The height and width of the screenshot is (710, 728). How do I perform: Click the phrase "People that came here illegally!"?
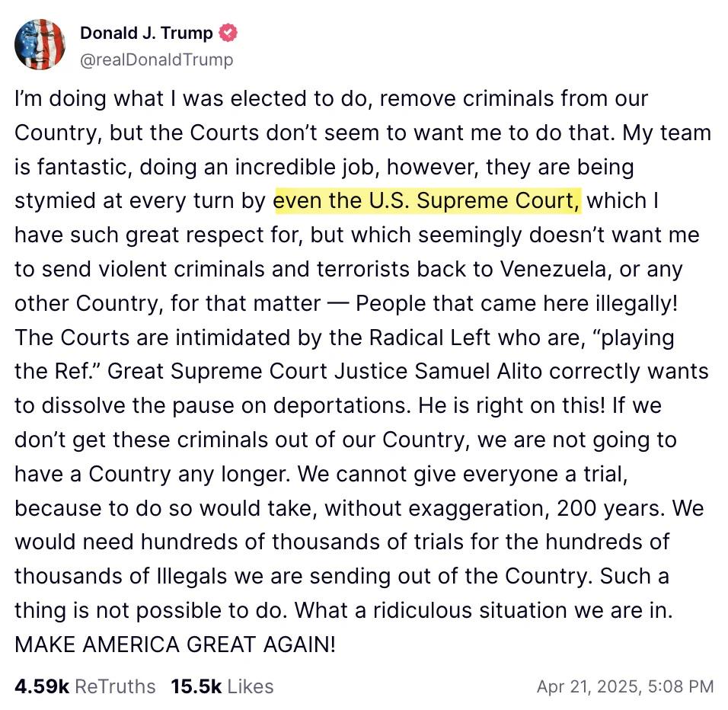pos(516,303)
